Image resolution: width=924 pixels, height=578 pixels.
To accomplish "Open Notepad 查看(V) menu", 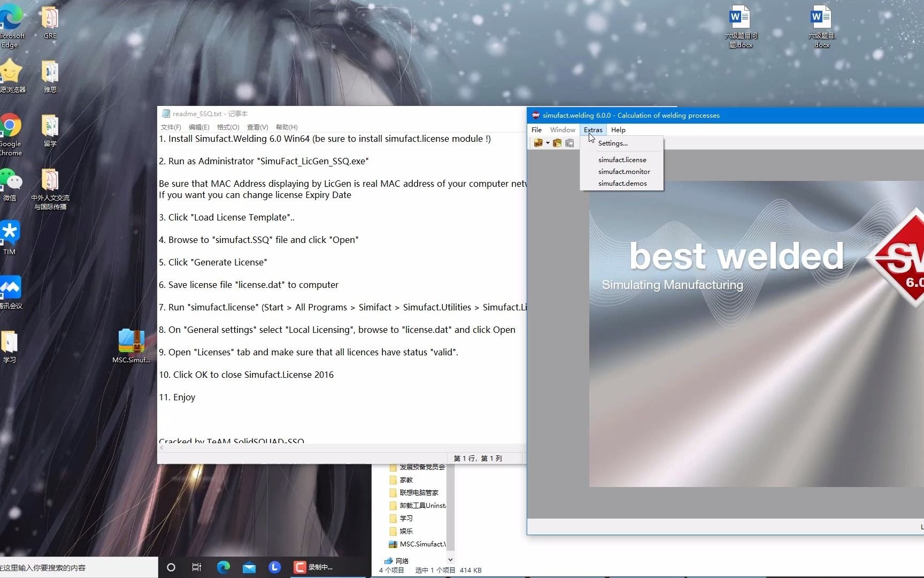I will 257,127.
